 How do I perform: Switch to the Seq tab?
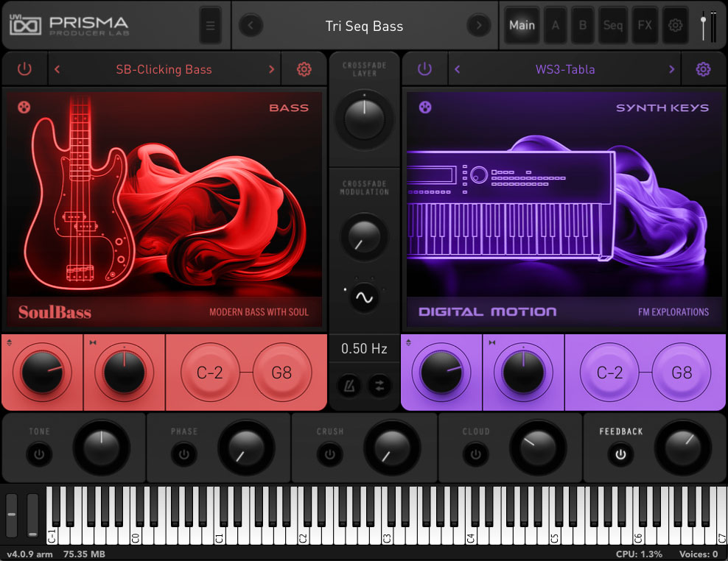613,26
